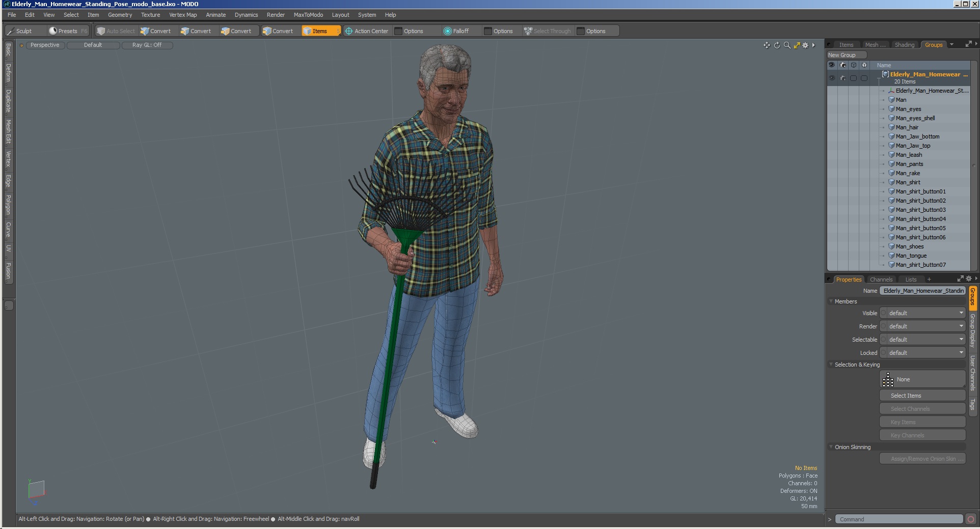Click the Visible channel keyframe dot
The width and height of the screenshot is (980, 529).
tap(884, 313)
